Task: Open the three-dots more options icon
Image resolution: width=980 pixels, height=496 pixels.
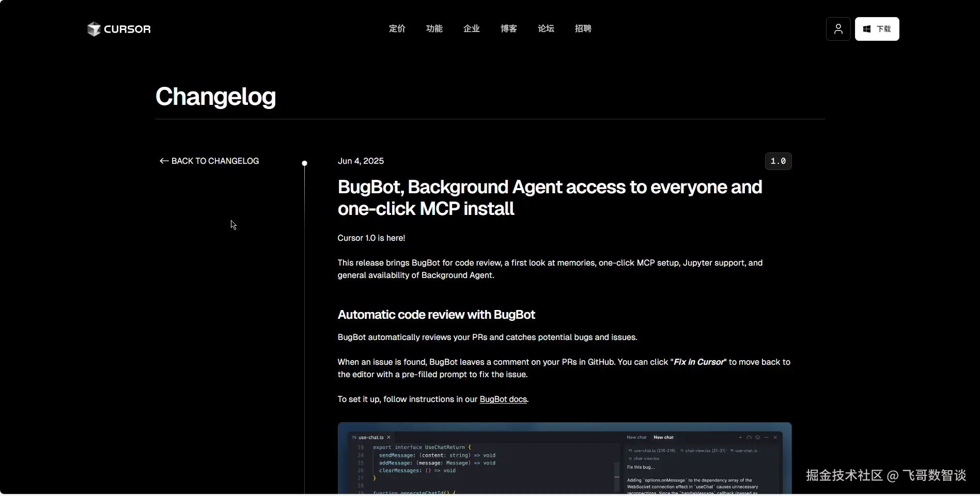Action: tap(767, 438)
